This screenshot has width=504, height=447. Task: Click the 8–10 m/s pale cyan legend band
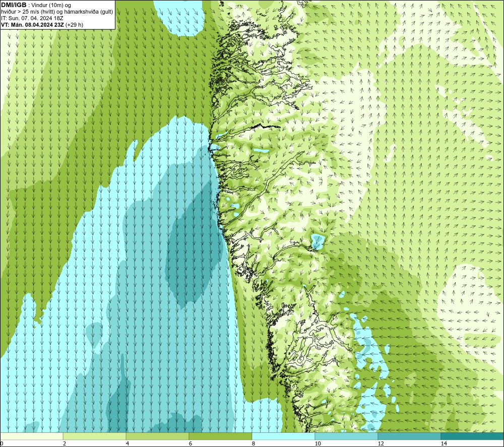(283, 436)
